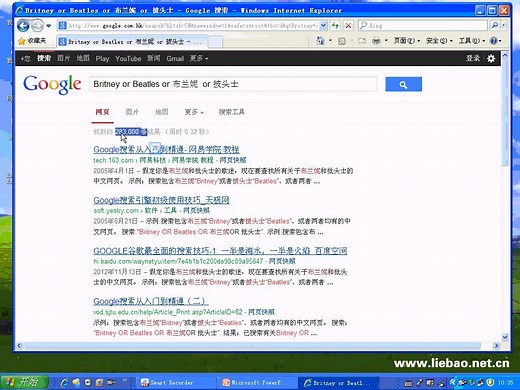Image resolution: width=520 pixels, height=390 pixels.
Task: Open Play in the Google black bar
Action: tap(102, 59)
